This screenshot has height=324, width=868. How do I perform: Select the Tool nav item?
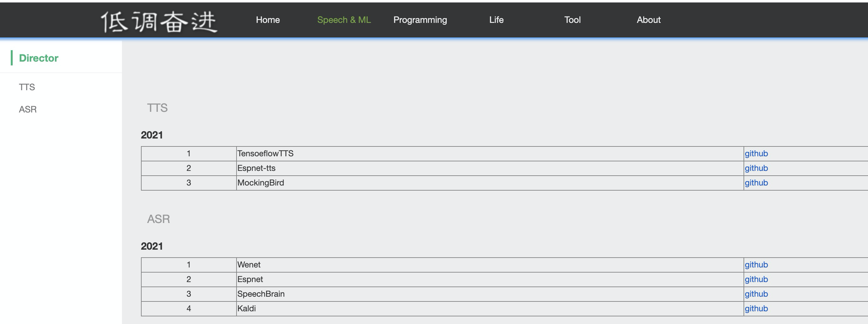click(572, 20)
